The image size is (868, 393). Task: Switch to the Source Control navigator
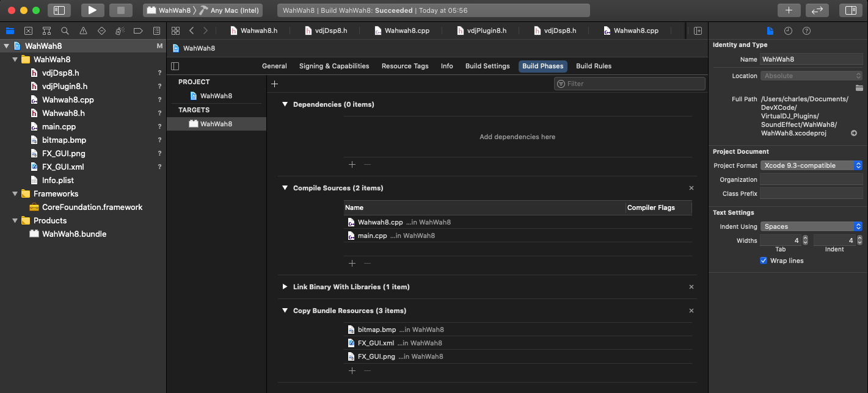click(x=28, y=31)
